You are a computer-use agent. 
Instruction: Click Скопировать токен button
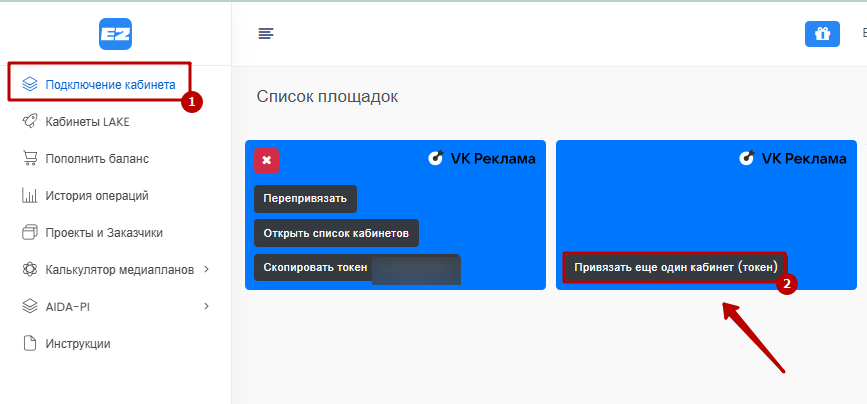pos(357,267)
